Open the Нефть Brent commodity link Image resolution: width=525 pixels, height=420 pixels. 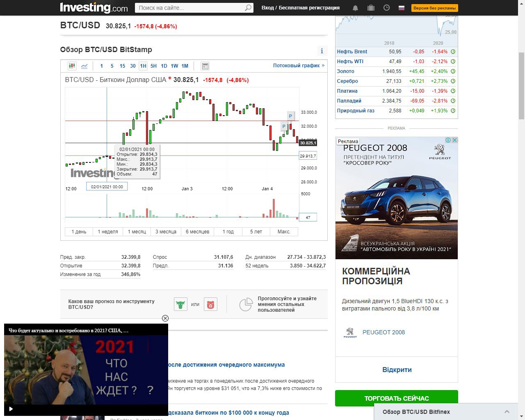[x=352, y=52]
